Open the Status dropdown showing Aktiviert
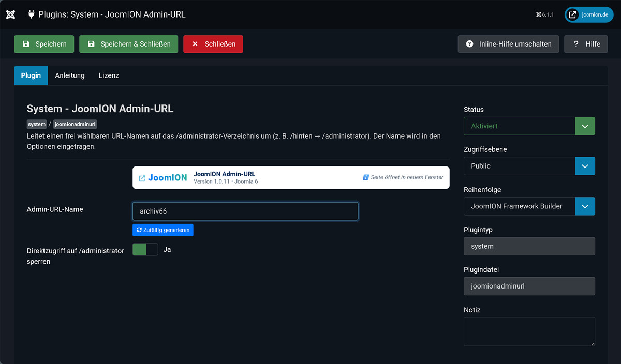Image resolution: width=621 pixels, height=364 pixels. tap(529, 126)
